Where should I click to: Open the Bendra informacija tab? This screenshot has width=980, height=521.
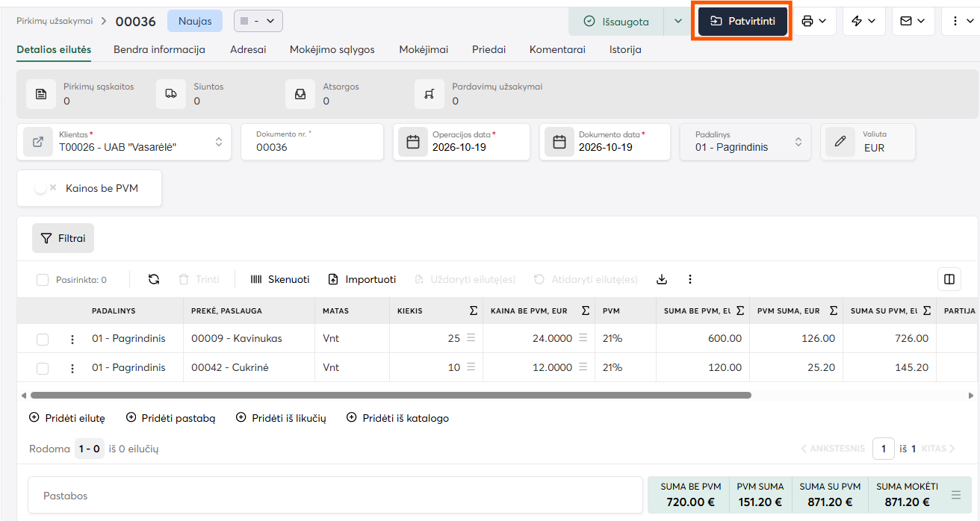pos(159,49)
